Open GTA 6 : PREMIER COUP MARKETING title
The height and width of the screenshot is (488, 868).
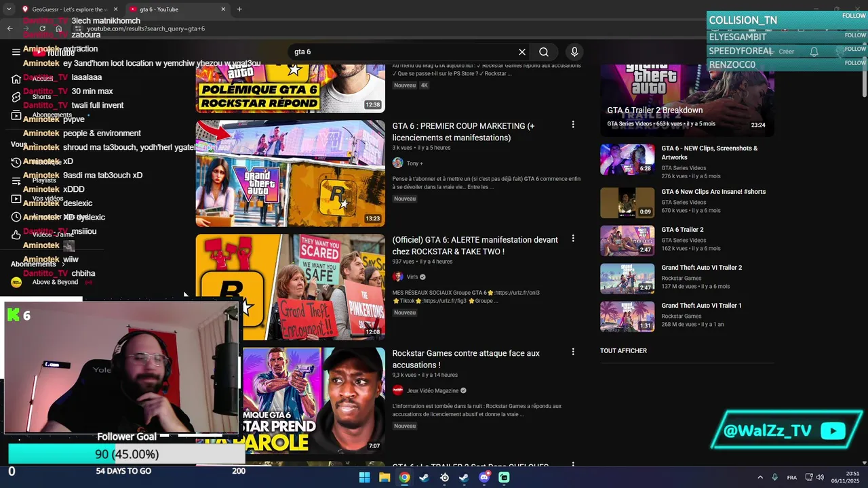pyautogui.click(x=463, y=131)
